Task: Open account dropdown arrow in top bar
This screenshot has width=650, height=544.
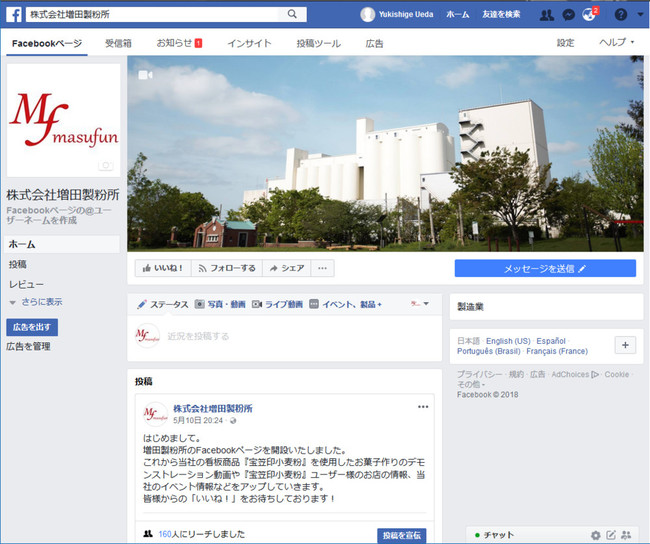Action: [x=640, y=15]
